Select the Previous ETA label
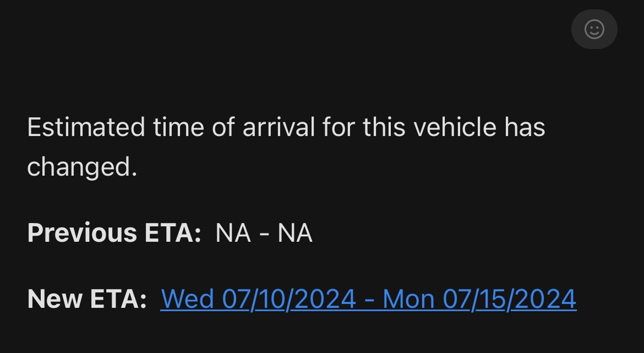This screenshot has height=353, width=644. 114,233
